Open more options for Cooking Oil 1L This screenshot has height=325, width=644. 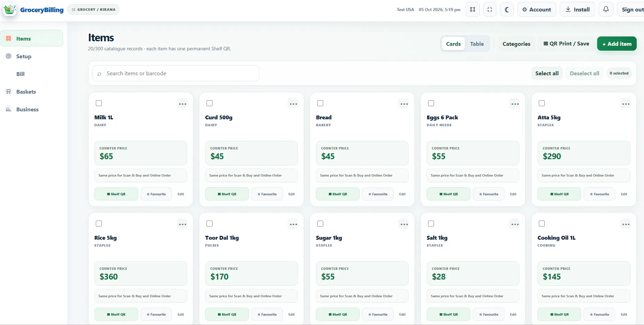[626, 224]
